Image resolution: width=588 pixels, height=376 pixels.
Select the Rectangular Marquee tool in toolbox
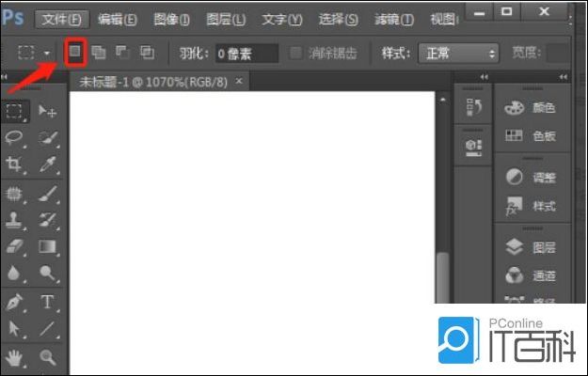click(14, 111)
